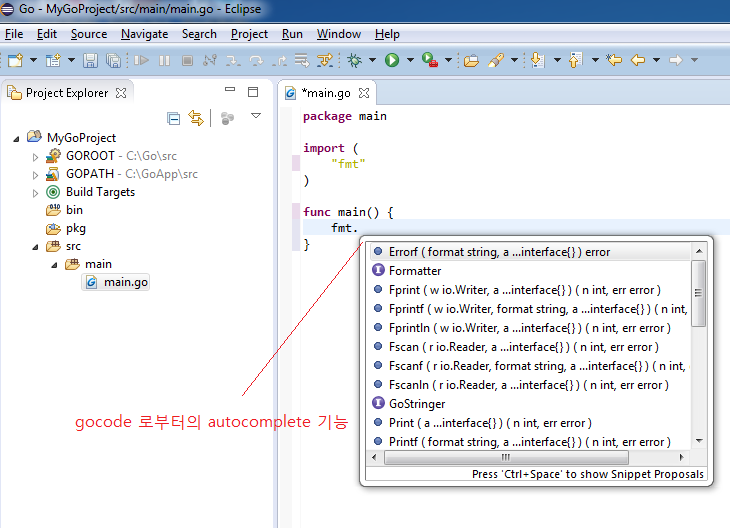Open the Window menu
The width and height of the screenshot is (730, 528).
pos(339,34)
